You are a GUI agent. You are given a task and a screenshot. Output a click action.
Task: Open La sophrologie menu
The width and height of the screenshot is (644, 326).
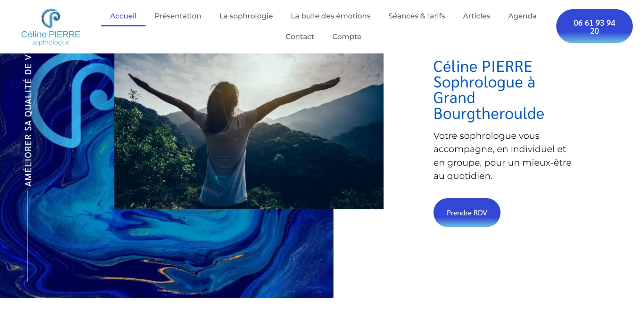(246, 16)
